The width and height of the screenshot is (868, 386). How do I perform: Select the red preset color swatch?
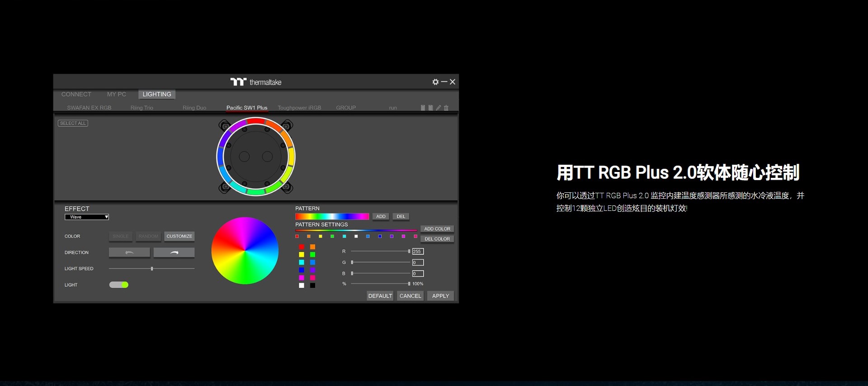coord(302,247)
